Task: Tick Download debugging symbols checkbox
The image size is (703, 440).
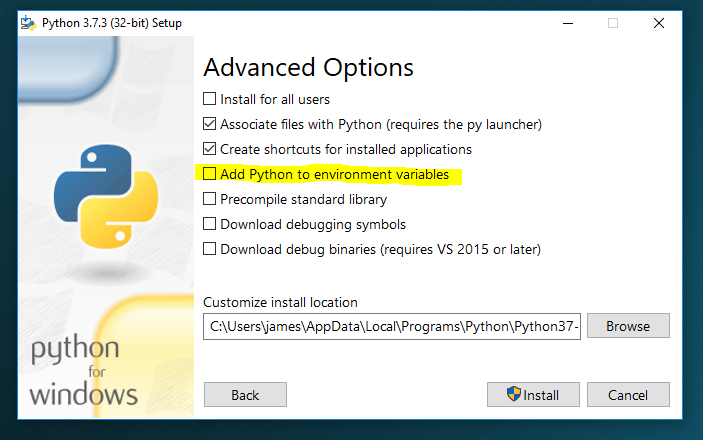Action: (x=209, y=224)
